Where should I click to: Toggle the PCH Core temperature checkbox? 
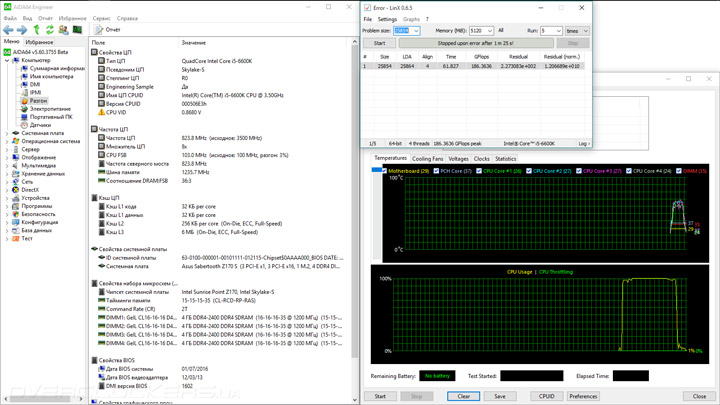coord(436,171)
